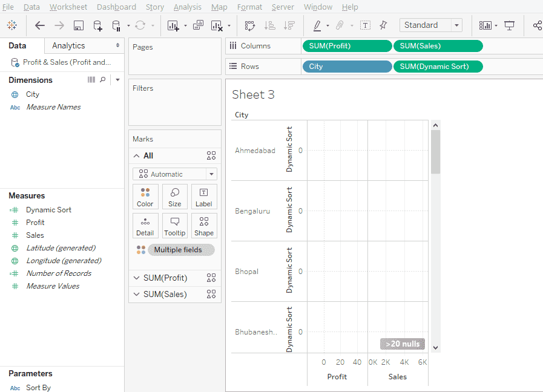This screenshot has width=543, height=392.
Task: Select the sort descending toolbar icon
Action: 289,25
